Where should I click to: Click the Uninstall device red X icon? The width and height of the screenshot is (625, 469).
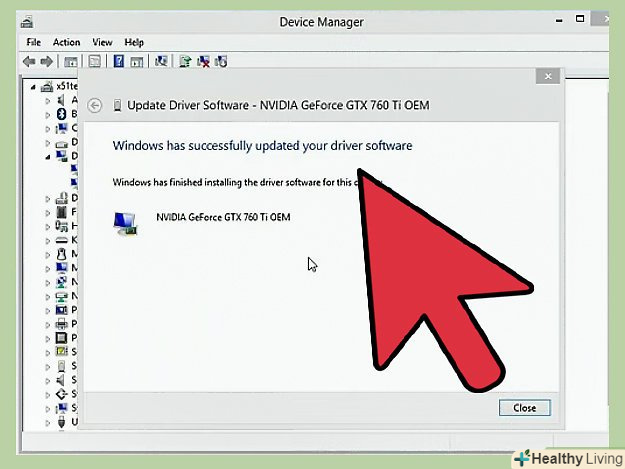(204, 62)
